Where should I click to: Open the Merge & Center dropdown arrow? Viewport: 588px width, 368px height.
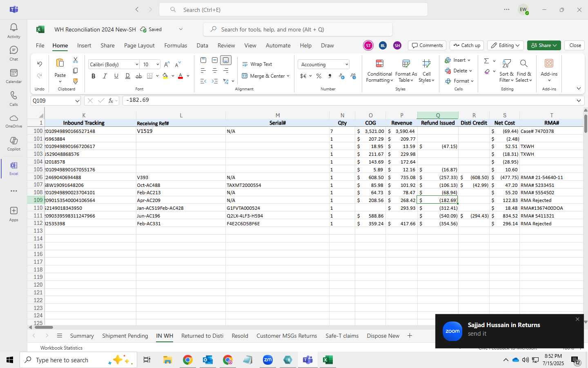point(288,76)
